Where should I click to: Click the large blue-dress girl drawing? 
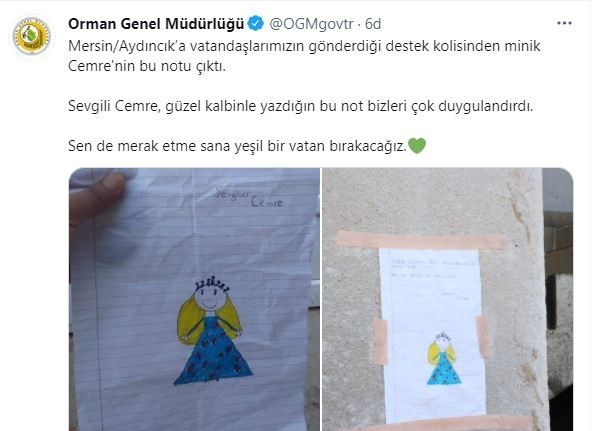(211, 331)
